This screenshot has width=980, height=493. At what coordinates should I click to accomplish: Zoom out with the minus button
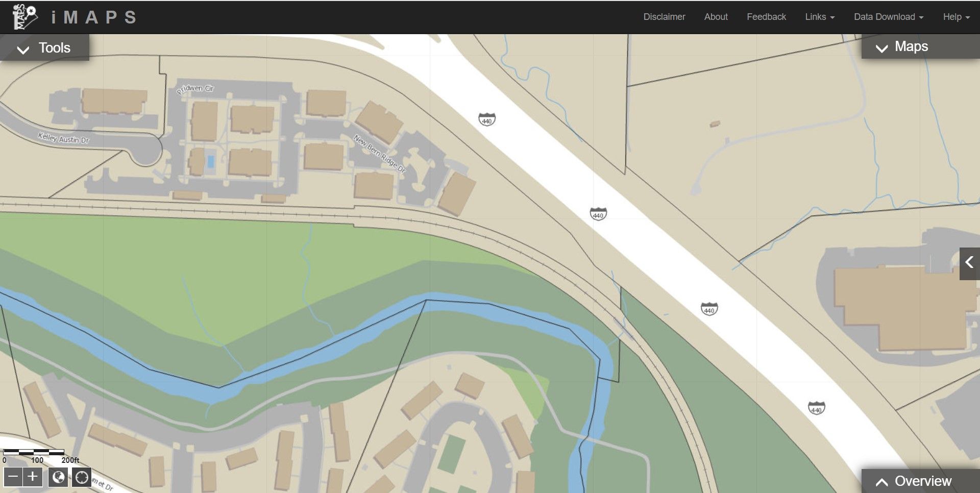pos(13,477)
